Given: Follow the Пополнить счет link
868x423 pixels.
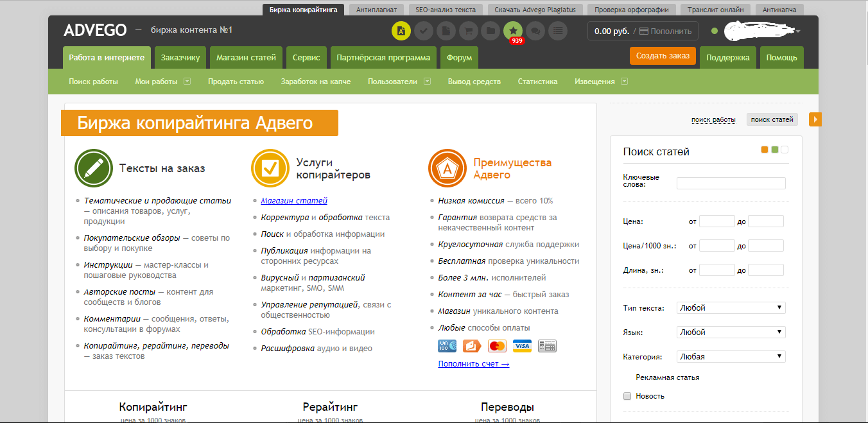Looking at the screenshot, I should coord(473,364).
